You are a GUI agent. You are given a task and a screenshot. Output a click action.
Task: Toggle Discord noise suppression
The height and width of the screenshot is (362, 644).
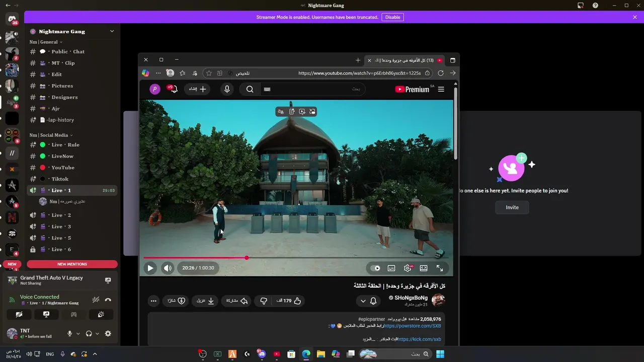[96, 300]
